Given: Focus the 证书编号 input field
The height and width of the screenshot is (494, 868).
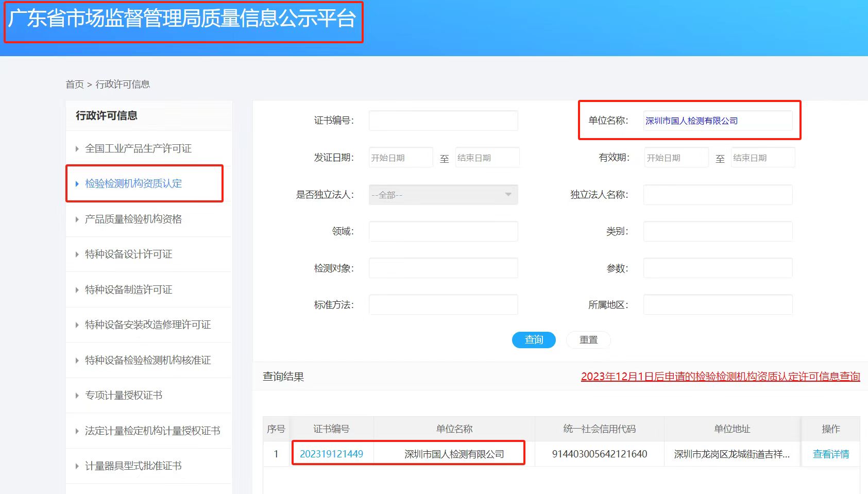Looking at the screenshot, I should pyautogui.click(x=444, y=121).
